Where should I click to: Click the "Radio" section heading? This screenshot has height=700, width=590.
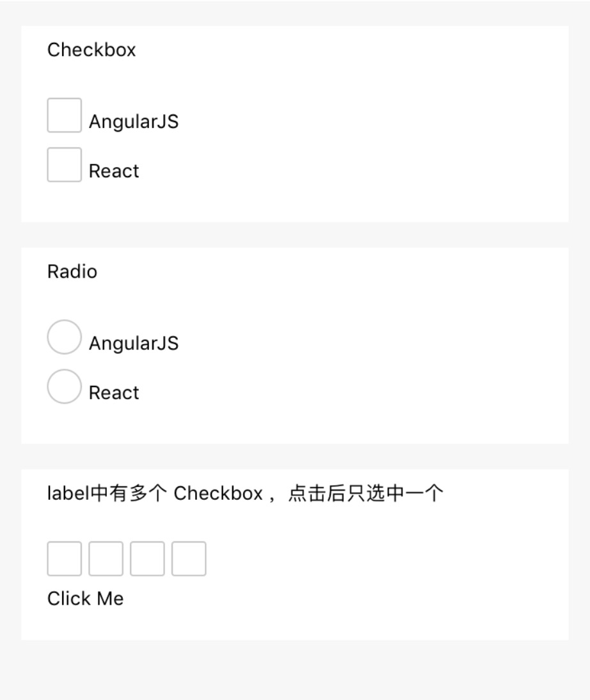point(72,272)
